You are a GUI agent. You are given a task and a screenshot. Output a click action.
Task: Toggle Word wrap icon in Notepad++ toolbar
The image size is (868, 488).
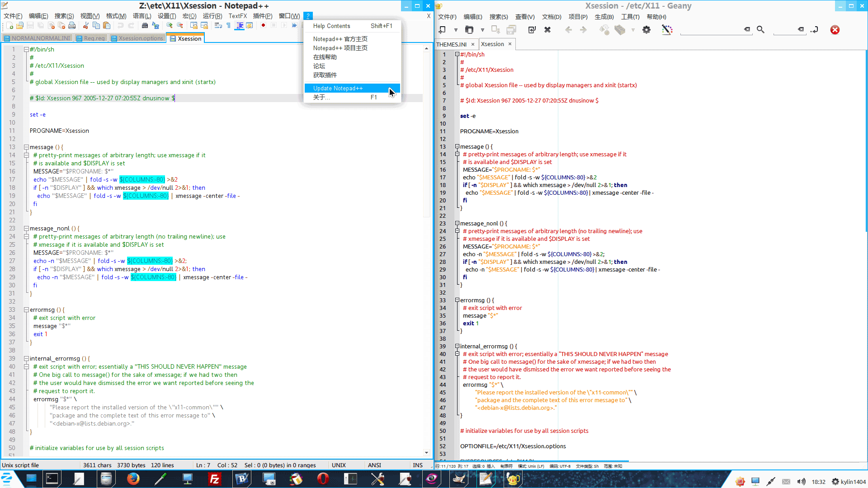(x=218, y=26)
